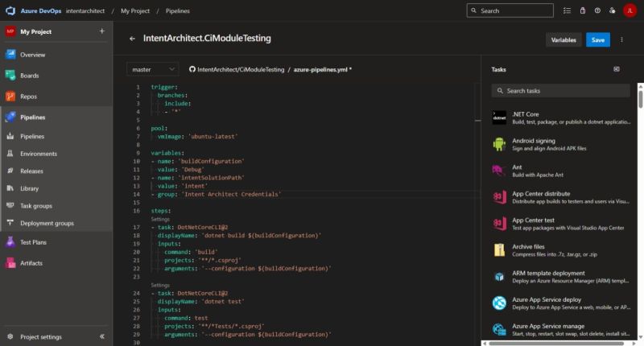Click the Azure DevOps logo icon
The height and width of the screenshot is (346, 644).
pos(10,10)
